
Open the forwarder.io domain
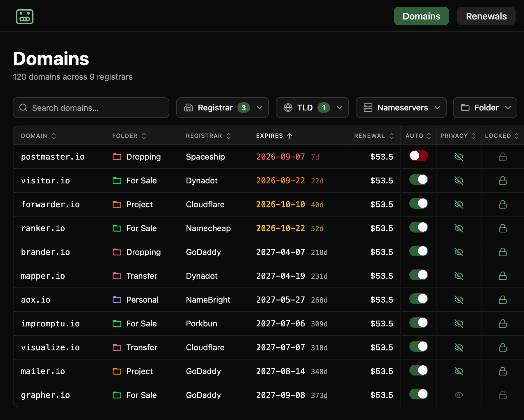tap(50, 205)
